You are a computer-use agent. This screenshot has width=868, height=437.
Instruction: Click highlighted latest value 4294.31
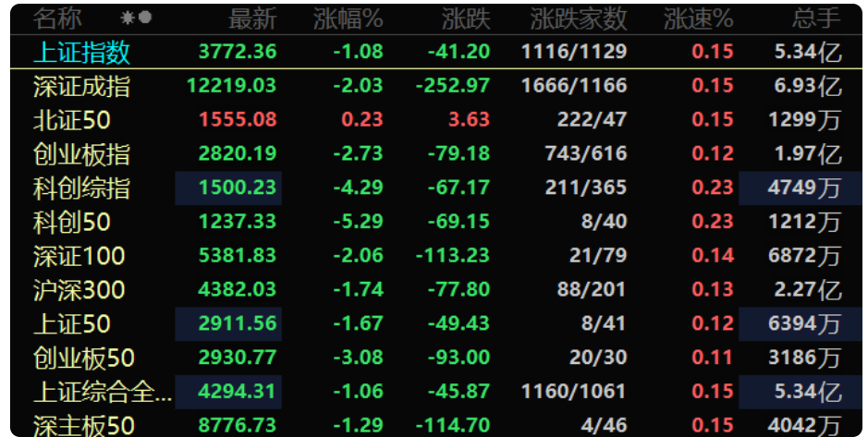coord(238,392)
